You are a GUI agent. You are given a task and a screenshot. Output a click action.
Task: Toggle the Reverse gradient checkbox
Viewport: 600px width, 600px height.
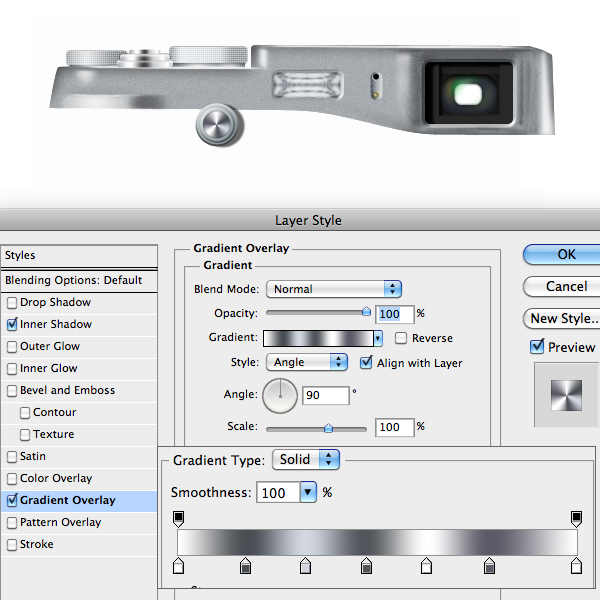[401, 338]
